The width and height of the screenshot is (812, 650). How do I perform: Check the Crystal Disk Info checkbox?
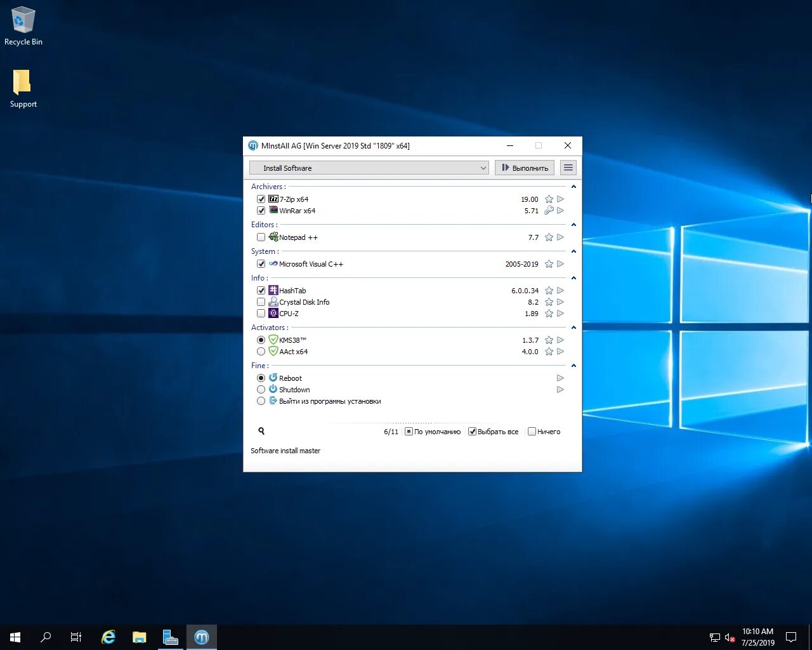coord(261,302)
